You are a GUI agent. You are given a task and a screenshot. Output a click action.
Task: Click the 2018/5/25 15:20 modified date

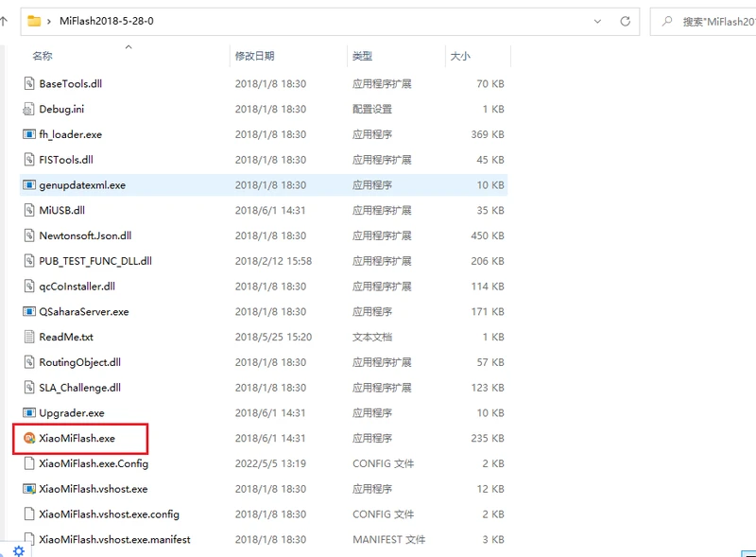pyautogui.click(x=273, y=337)
